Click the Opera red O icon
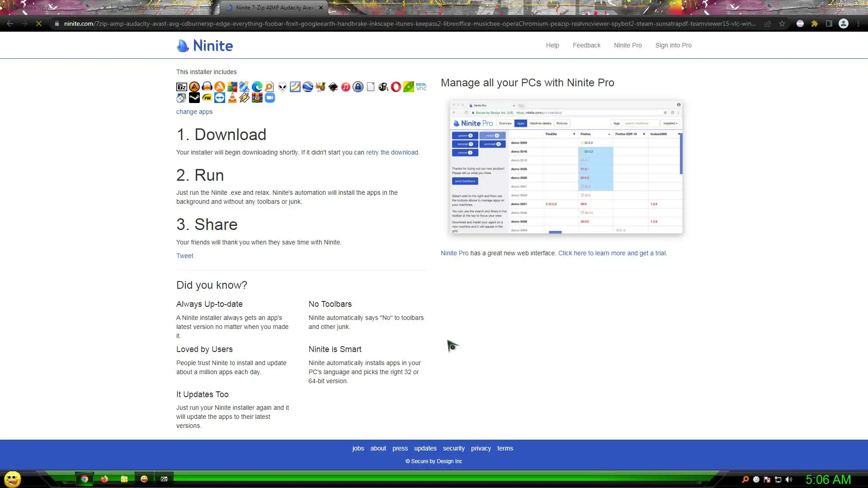The image size is (868, 488). point(396,87)
